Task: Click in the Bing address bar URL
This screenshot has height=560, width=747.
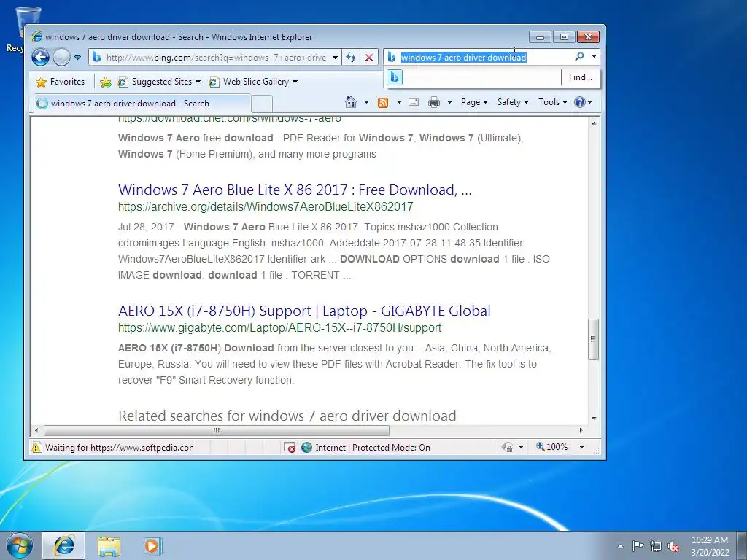Action: click(216, 58)
